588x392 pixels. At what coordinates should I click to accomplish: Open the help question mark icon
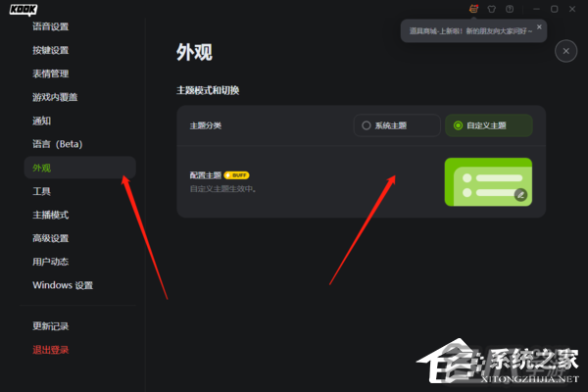(510, 9)
